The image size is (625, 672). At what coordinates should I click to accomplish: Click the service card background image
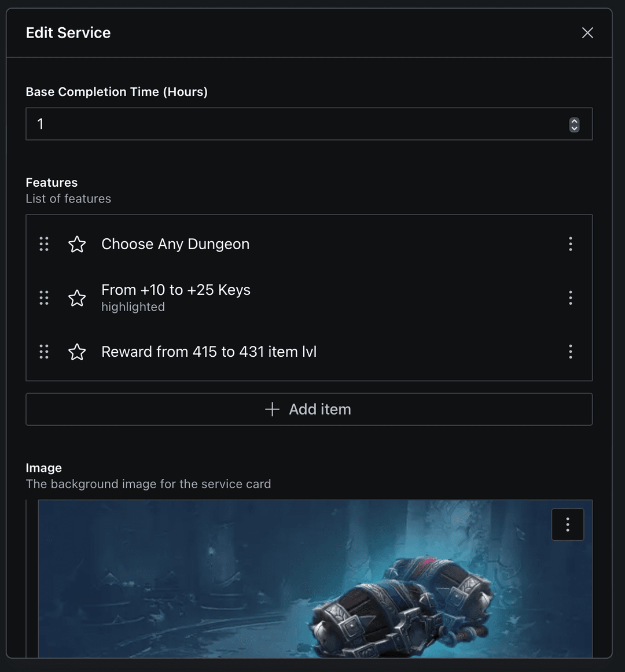(x=289, y=578)
